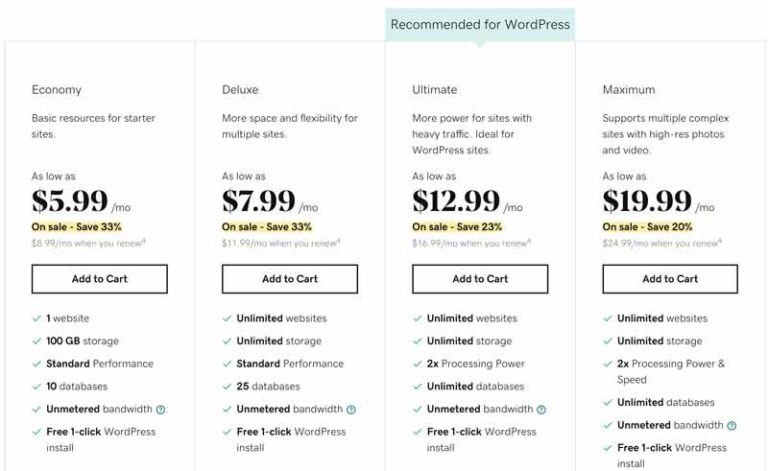Viewport: 768px width, 471px height.
Task: Click the Economy $5.99 price
Action: 70,202
